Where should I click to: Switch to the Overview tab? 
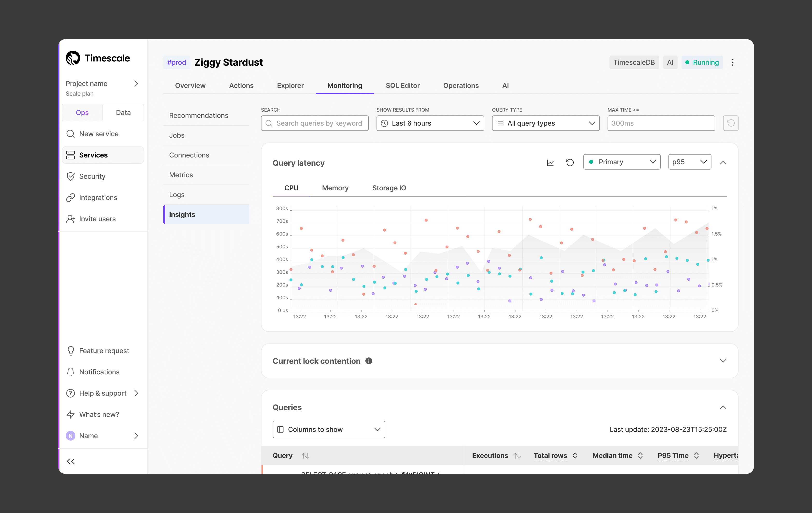click(x=190, y=85)
